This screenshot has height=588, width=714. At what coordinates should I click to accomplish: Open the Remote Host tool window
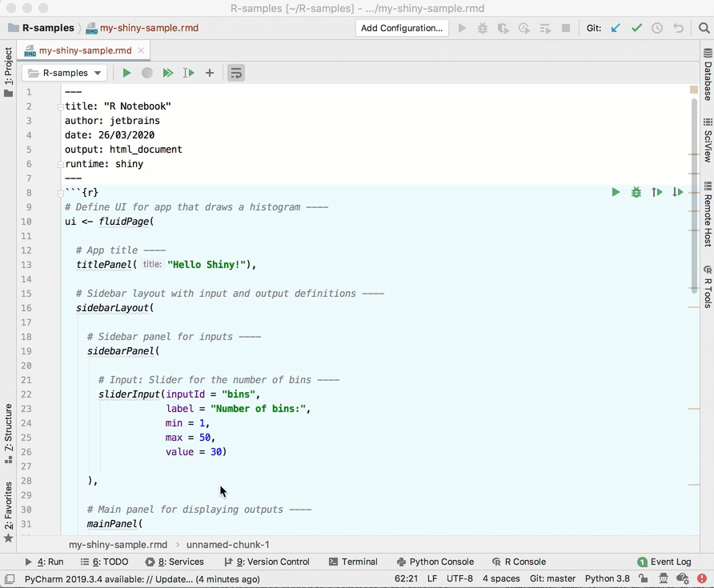coord(707,214)
